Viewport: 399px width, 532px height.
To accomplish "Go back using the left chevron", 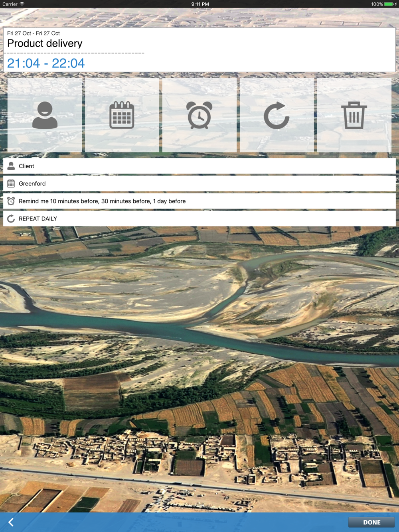I will click(11, 522).
